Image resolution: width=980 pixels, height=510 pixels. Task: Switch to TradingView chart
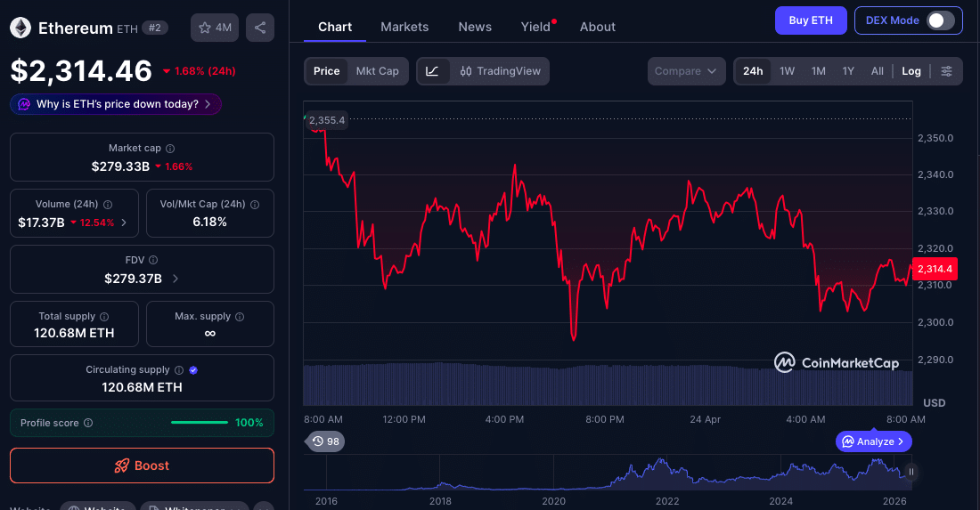pos(500,71)
